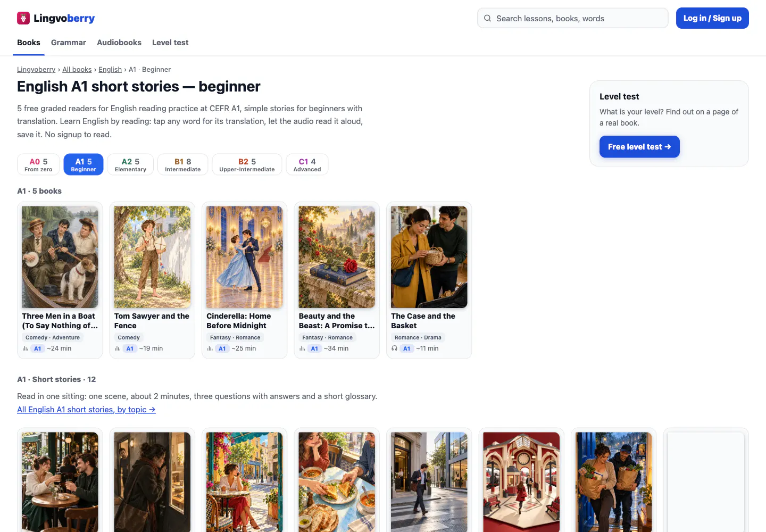Screen dimensions: 766x532
Task: Switch to the Grammar tab
Action: click(x=69, y=43)
